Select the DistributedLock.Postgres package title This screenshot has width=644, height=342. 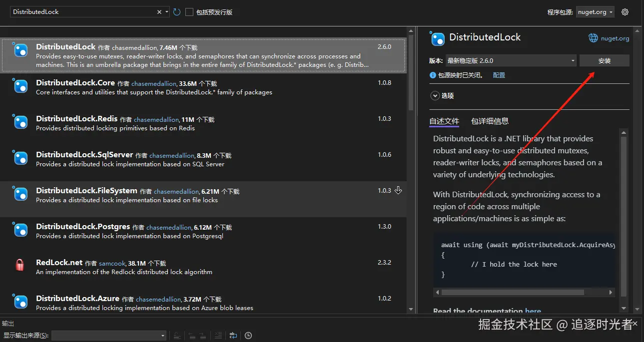click(83, 226)
